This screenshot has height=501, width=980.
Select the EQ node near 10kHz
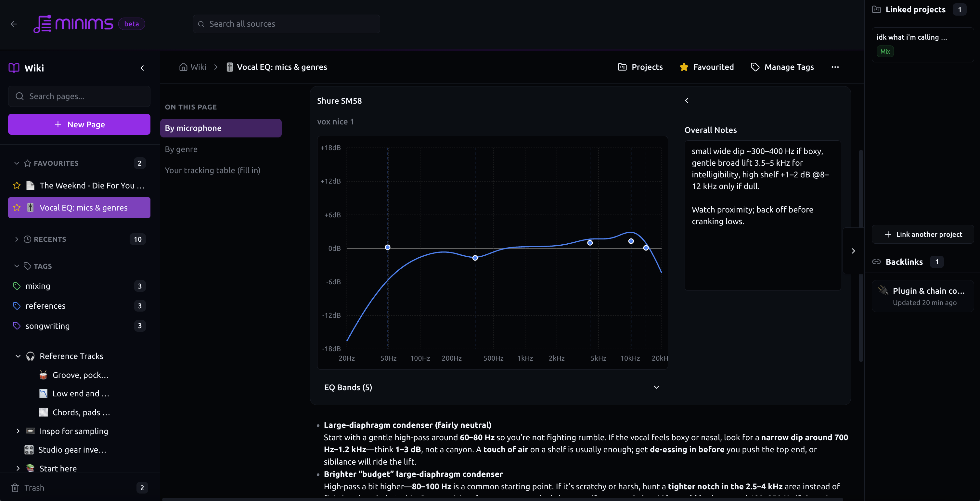coord(631,241)
